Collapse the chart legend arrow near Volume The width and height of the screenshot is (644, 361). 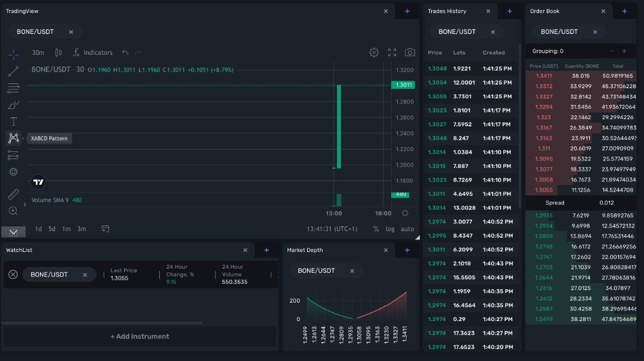[x=24, y=204]
